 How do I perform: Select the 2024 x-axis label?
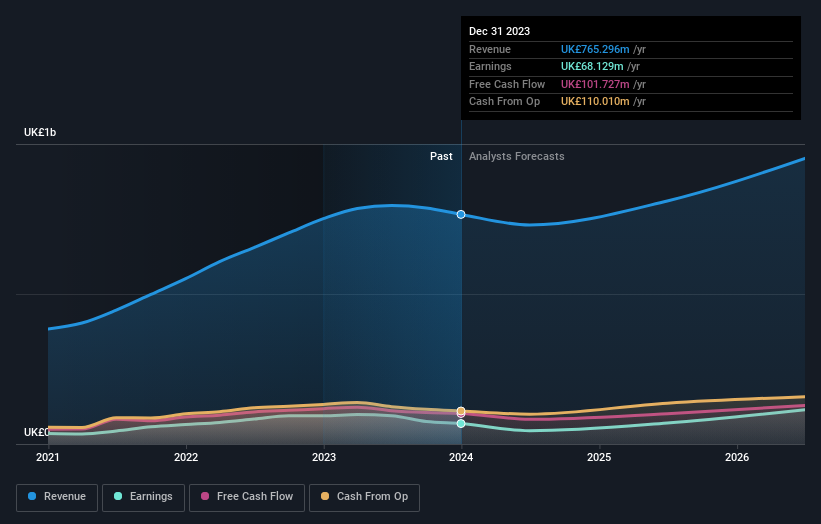click(461, 458)
